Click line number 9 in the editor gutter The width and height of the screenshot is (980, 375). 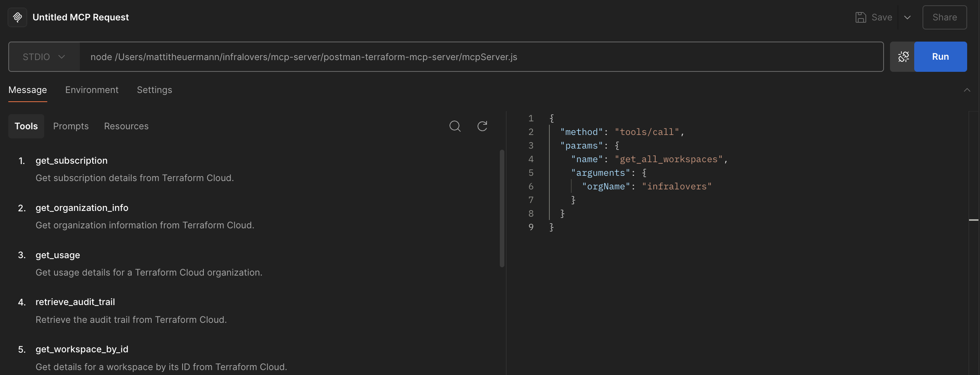(x=531, y=227)
